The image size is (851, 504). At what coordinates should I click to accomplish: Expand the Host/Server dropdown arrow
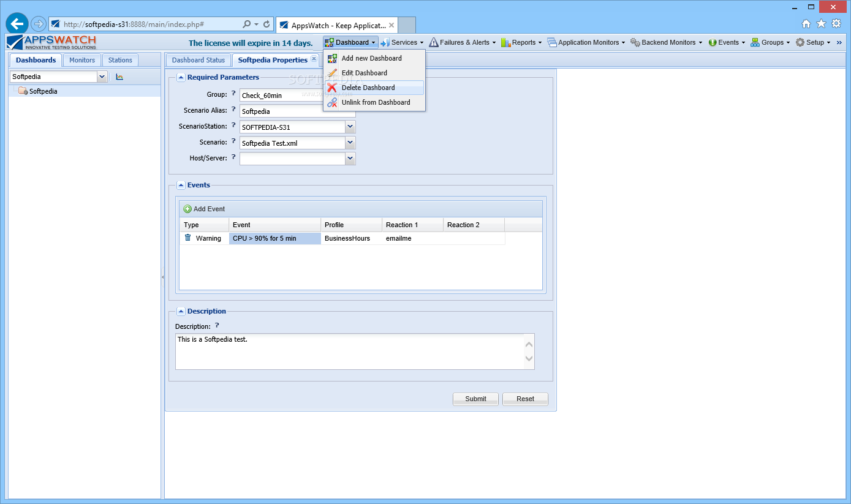350,159
